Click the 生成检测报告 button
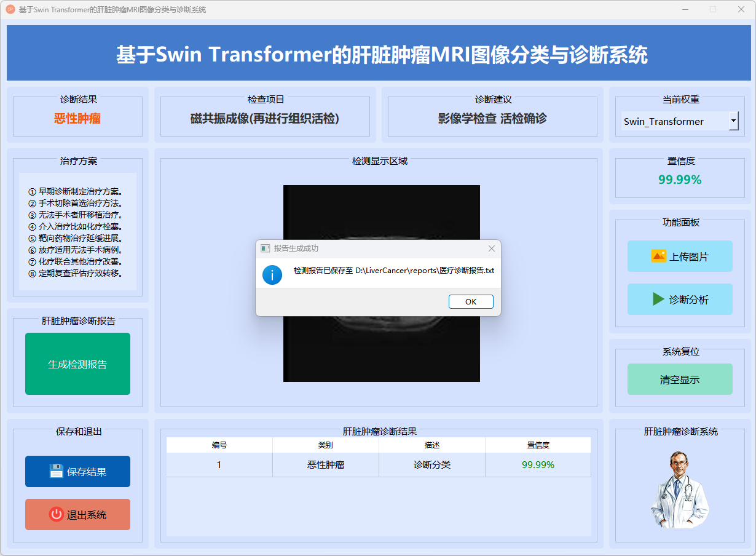This screenshot has height=556, width=756. 77,363
